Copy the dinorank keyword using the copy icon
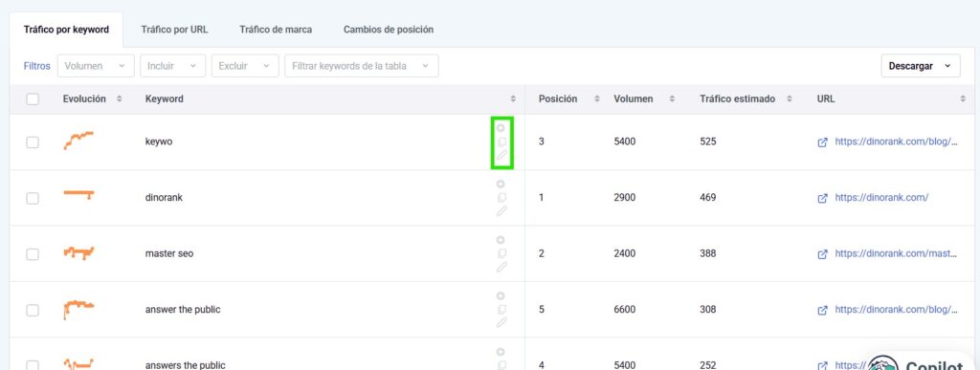The height and width of the screenshot is (370, 980). pyautogui.click(x=501, y=198)
